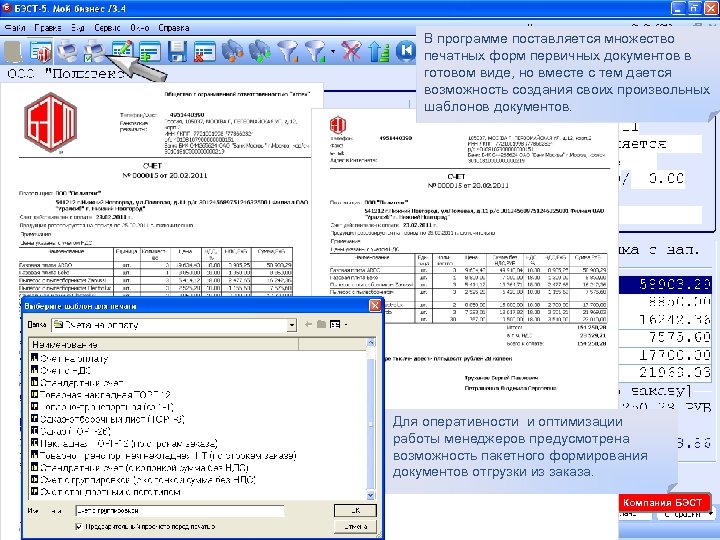Open the Справка menu

pos(174,28)
